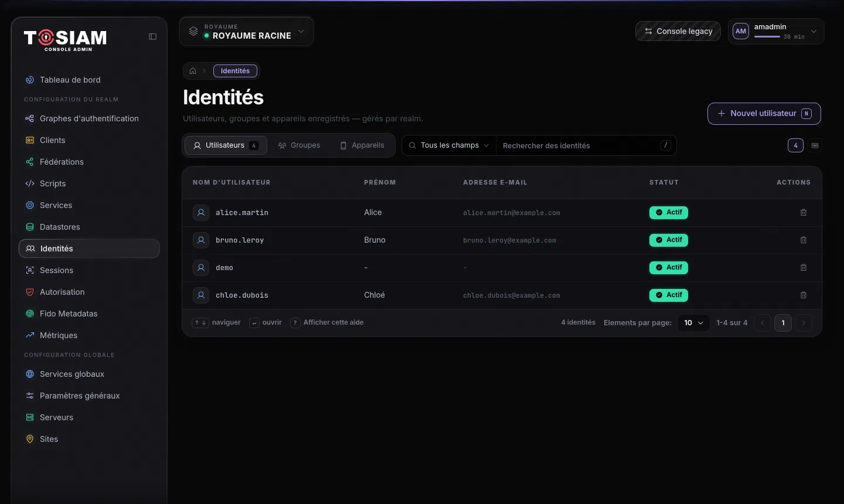The image size is (844, 504).
Task: Switch to the Utilisateurs tab
Action: pyautogui.click(x=226, y=145)
